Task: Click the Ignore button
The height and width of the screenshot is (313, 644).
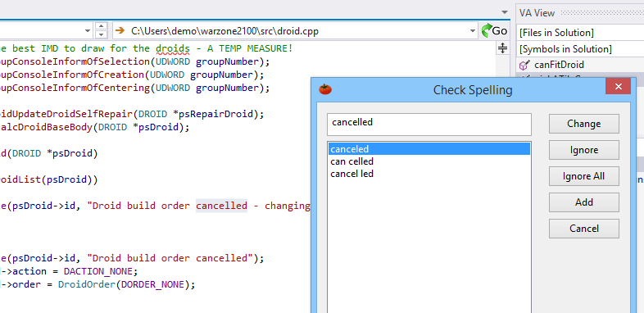Action: [x=583, y=150]
